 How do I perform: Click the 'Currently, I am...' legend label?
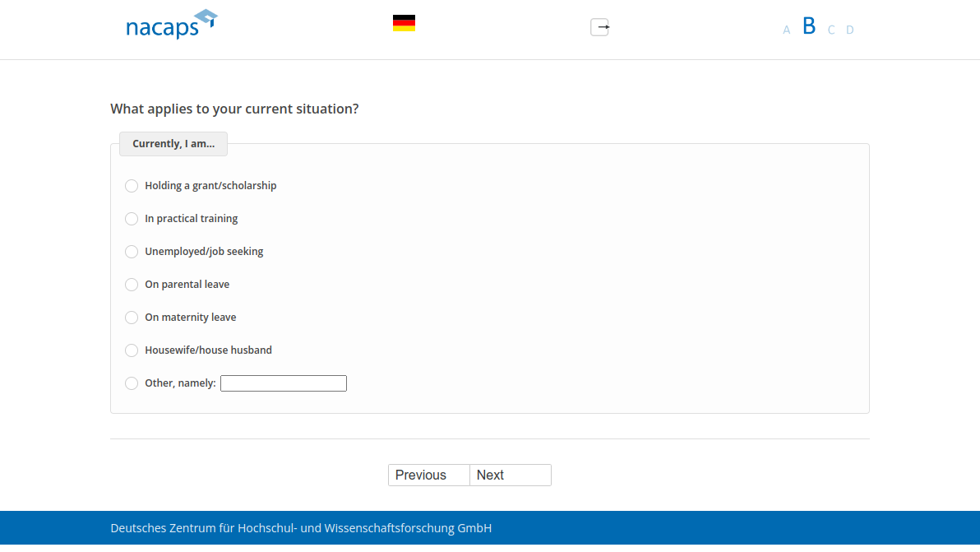[173, 144]
